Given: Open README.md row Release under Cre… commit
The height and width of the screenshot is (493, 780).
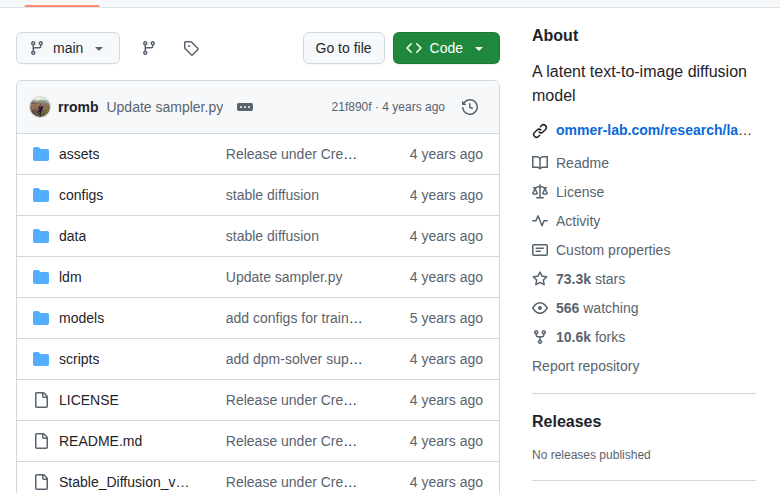Looking at the screenshot, I should pyautogui.click(x=291, y=441).
